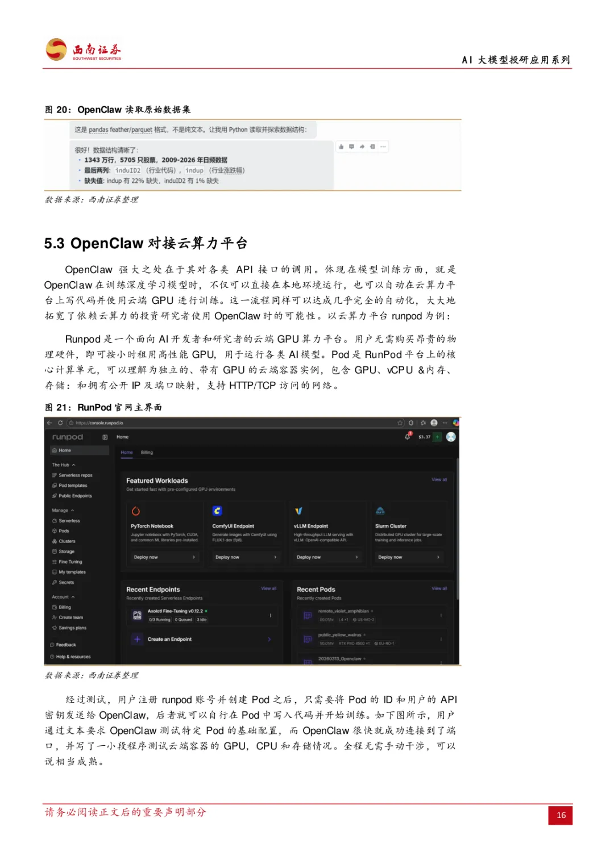The image size is (614, 868).
Task: Open Serverless repos
Action: click(x=72, y=475)
